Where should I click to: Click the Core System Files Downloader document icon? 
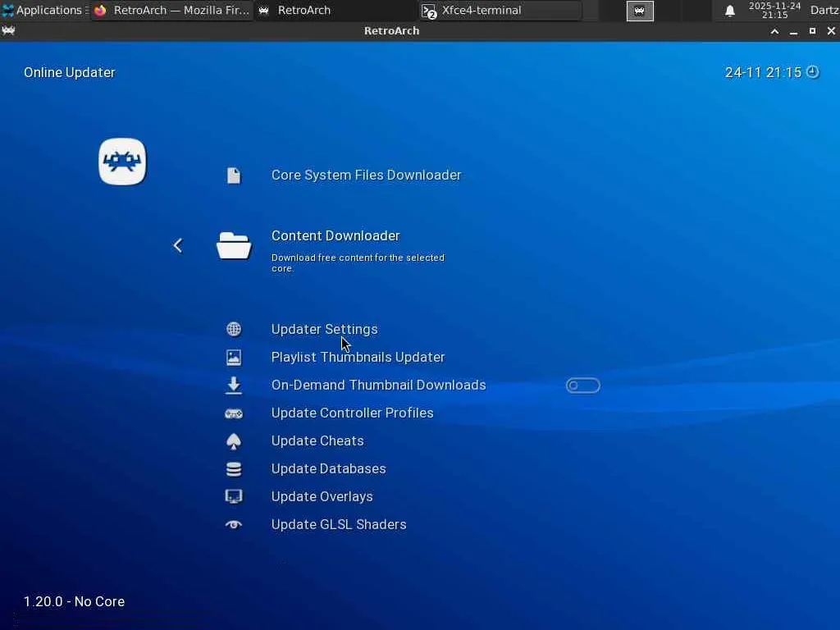[234, 176]
